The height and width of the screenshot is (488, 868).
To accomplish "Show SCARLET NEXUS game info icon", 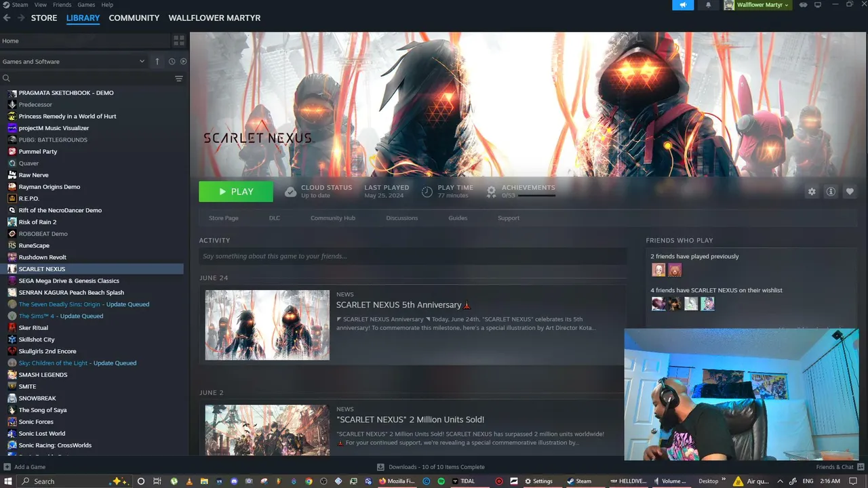I will click(831, 192).
